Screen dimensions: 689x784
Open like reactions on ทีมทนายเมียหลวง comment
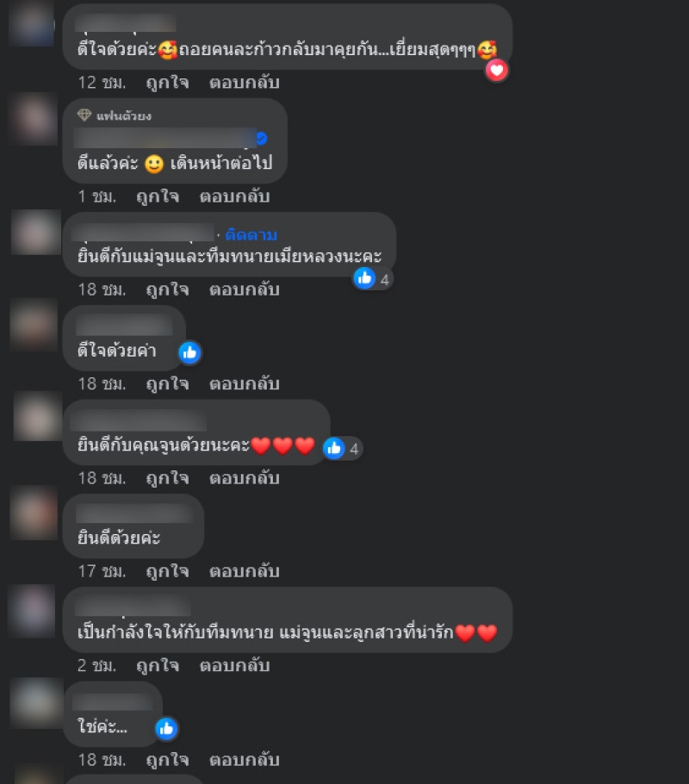(x=373, y=279)
